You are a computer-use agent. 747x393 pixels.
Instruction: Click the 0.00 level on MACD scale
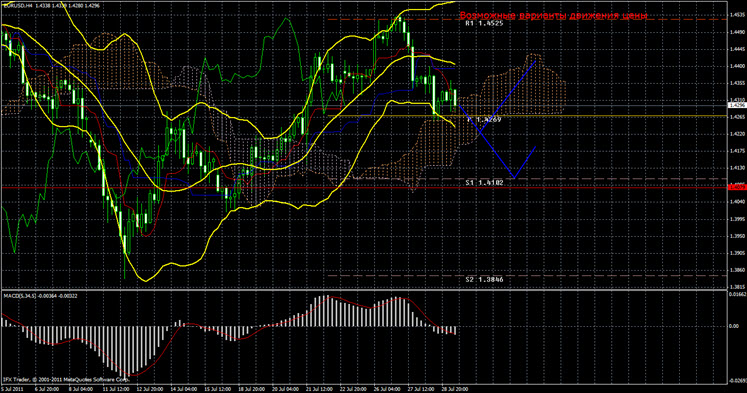click(x=734, y=326)
